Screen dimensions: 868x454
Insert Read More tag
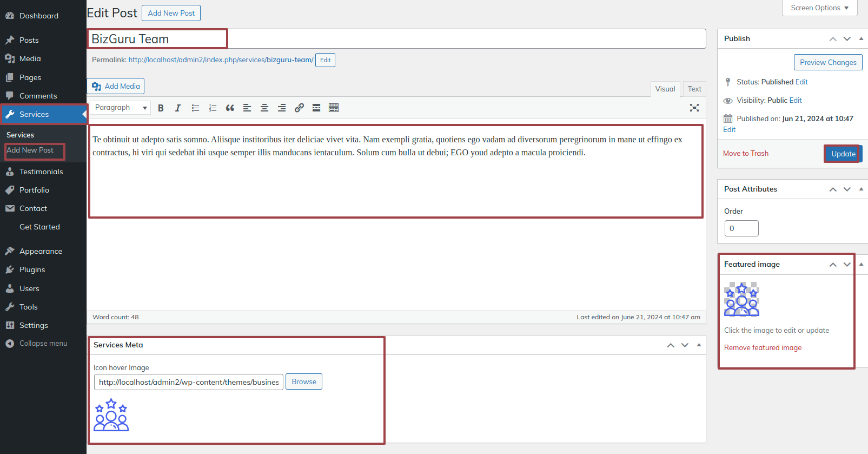(316, 108)
